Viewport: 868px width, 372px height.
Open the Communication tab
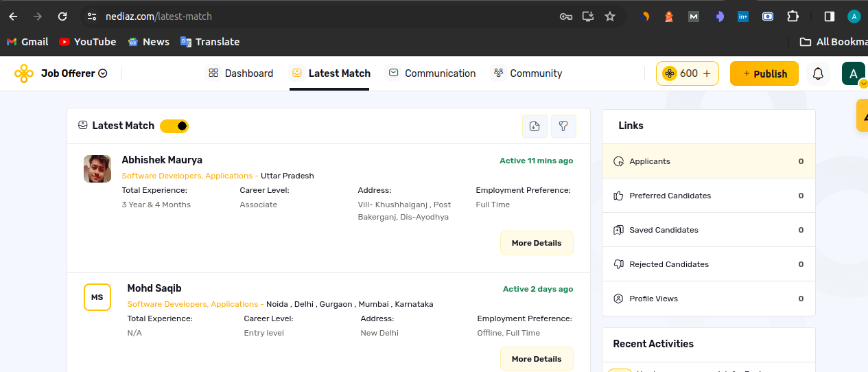click(x=432, y=73)
